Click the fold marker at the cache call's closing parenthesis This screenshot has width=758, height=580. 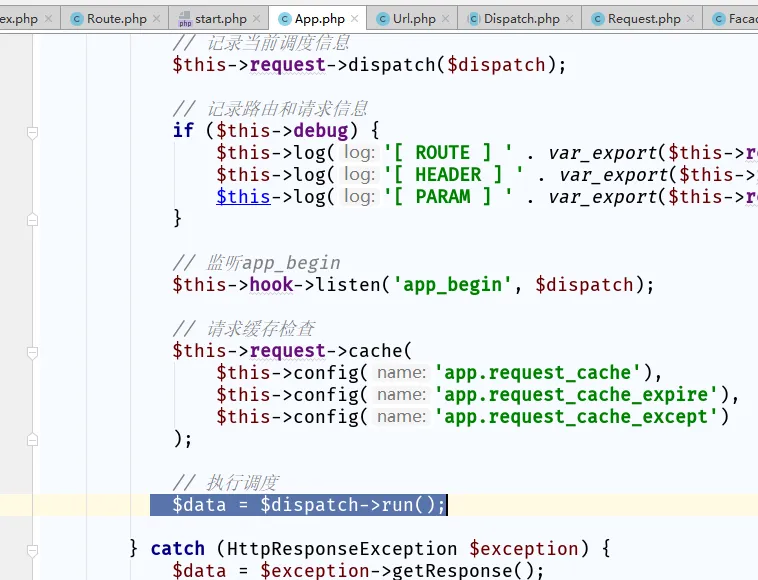(32, 439)
